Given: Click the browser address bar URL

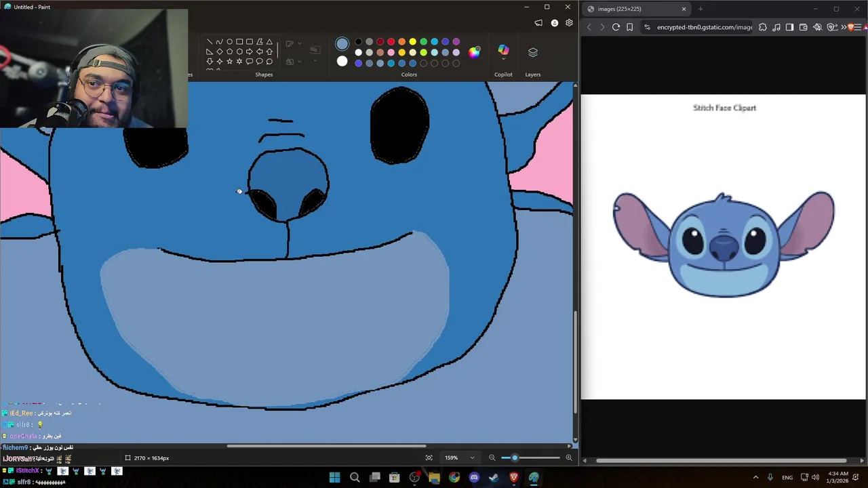Looking at the screenshot, I should coord(705,27).
